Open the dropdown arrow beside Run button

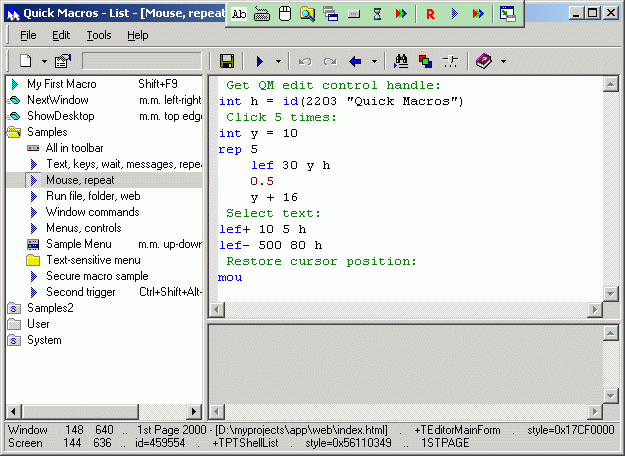(278, 61)
